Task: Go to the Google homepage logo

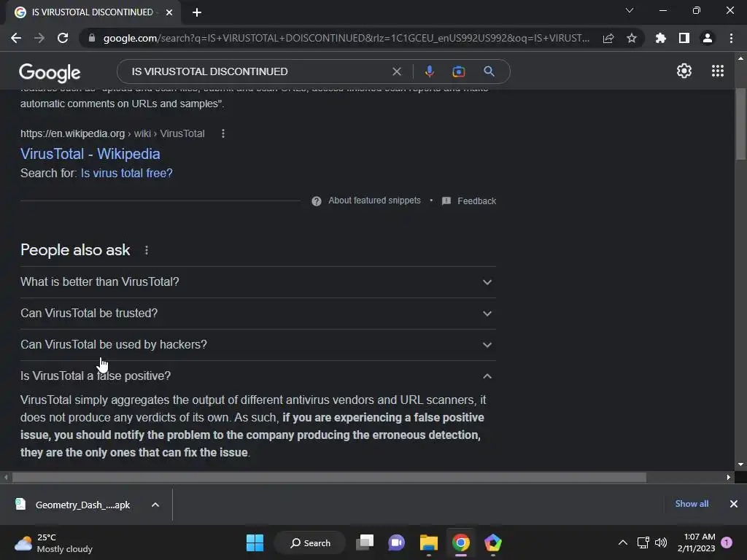Action: point(50,72)
